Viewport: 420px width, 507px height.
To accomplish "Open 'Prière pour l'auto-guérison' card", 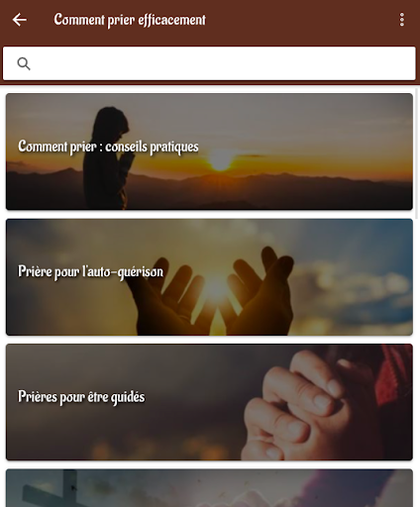I will (x=209, y=277).
